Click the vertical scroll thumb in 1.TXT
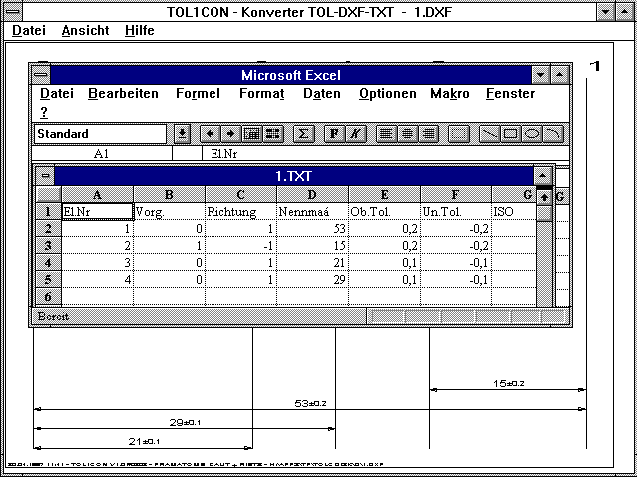637x478 pixels. pyautogui.click(x=544, y=213)
